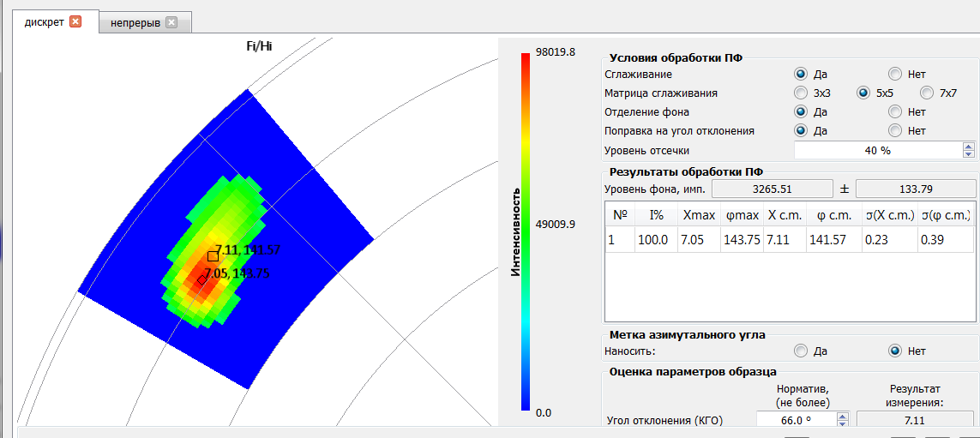Click the deviation angle 66.0 ° field
980x438 pixels.
point(795,421)
